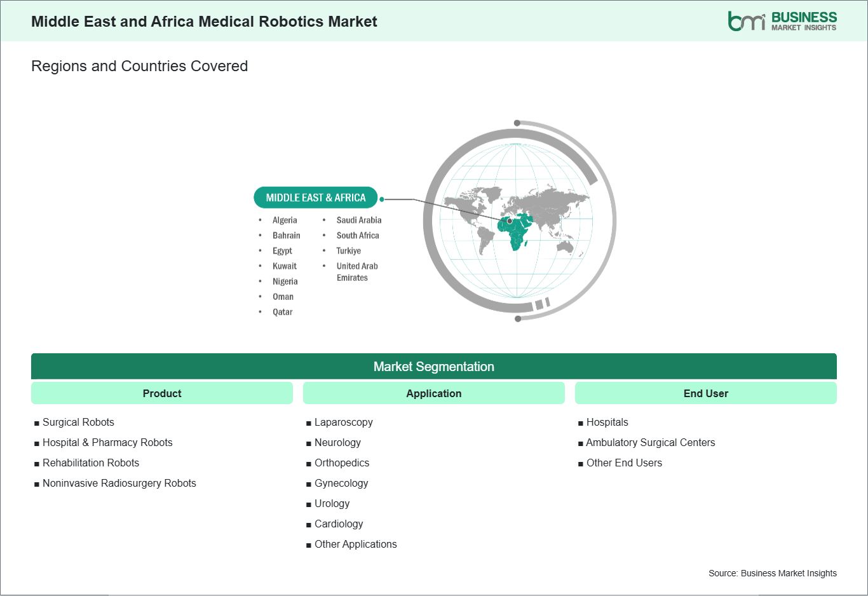Open the Product segment header
Image resolution: width=868 pixels, height=596 pixels.
click(162, 393)
